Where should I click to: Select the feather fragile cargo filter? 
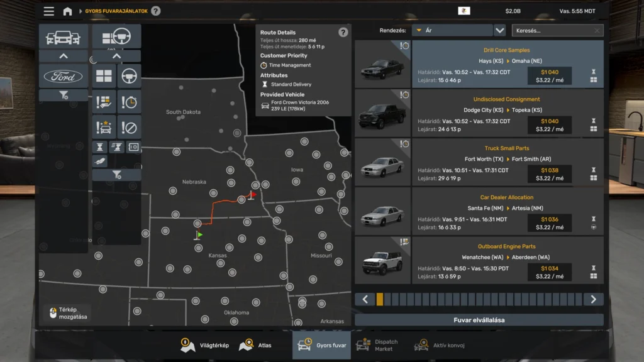(x=100, y=162)
